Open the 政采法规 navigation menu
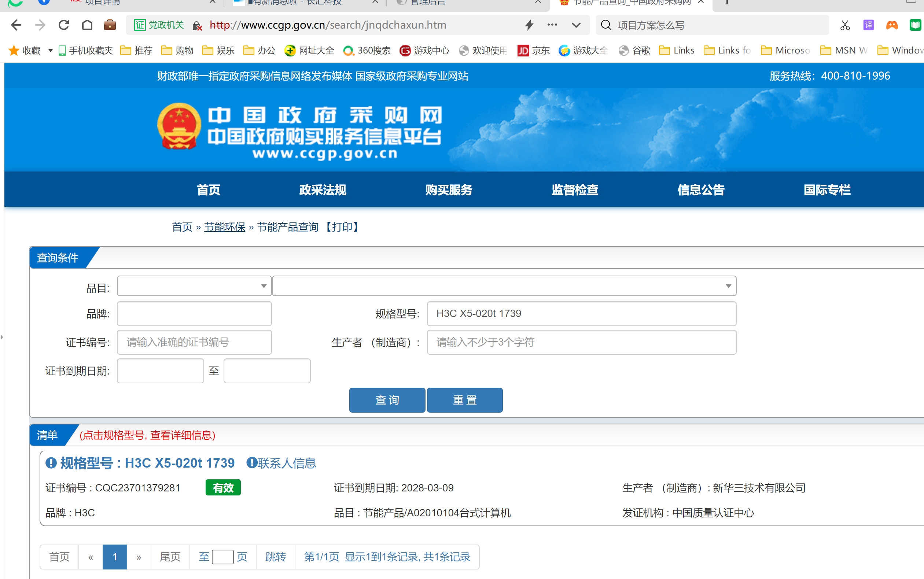 point(323,189)
